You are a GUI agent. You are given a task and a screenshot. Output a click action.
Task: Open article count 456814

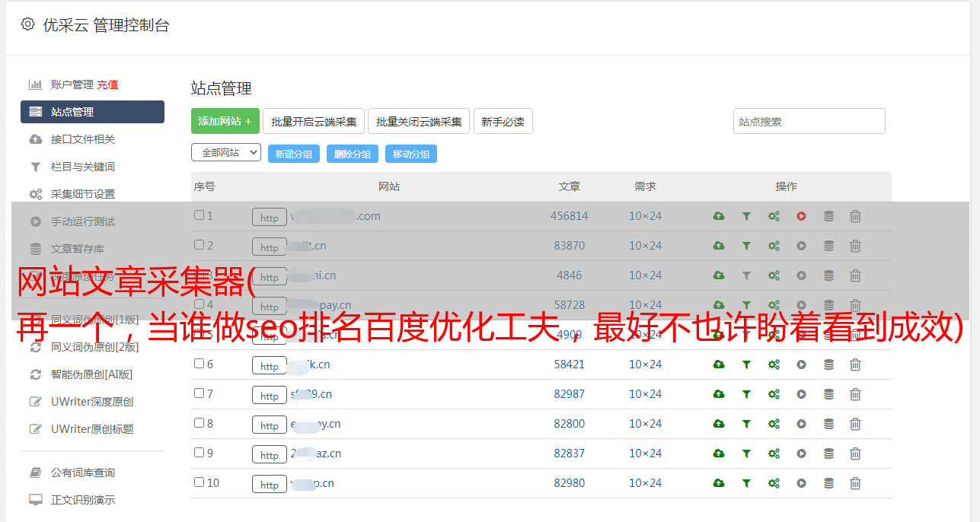570,216
